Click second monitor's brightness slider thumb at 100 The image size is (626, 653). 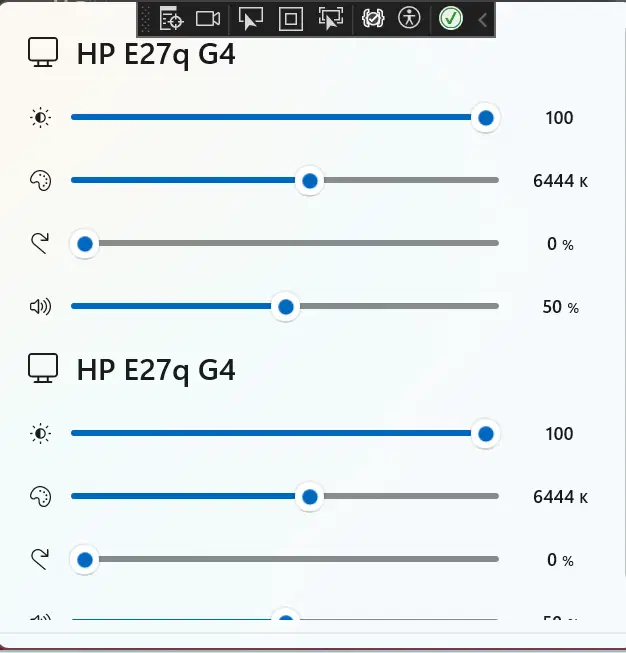pos(486,434)
